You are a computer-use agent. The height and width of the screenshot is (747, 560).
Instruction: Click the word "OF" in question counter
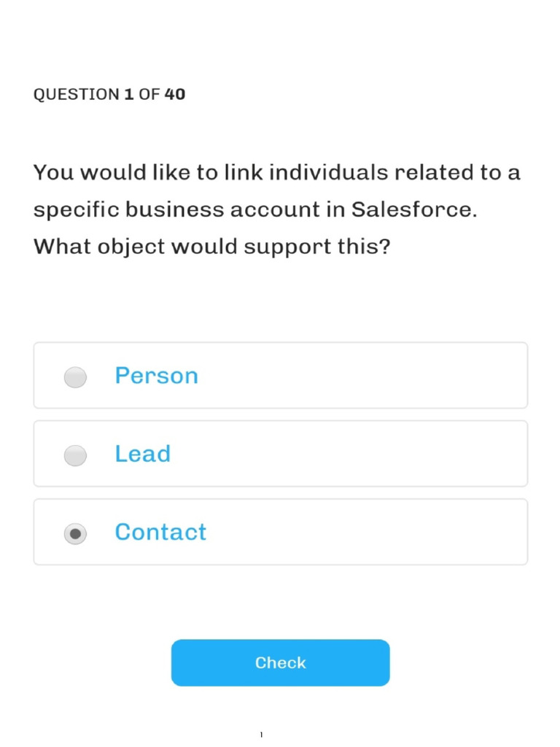149,94
